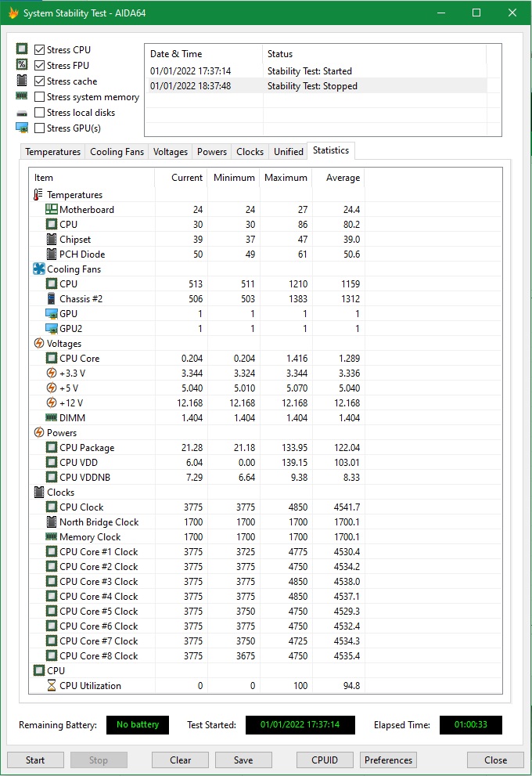Open the Voltages tab
This screenshot has width=532, height=776.
click(x=170, y=151)
